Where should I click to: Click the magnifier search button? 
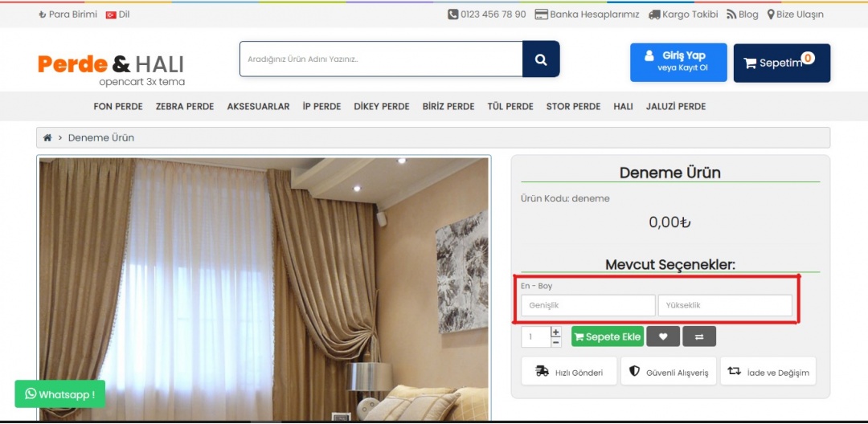pyautogui.click(x=541, y=59)
